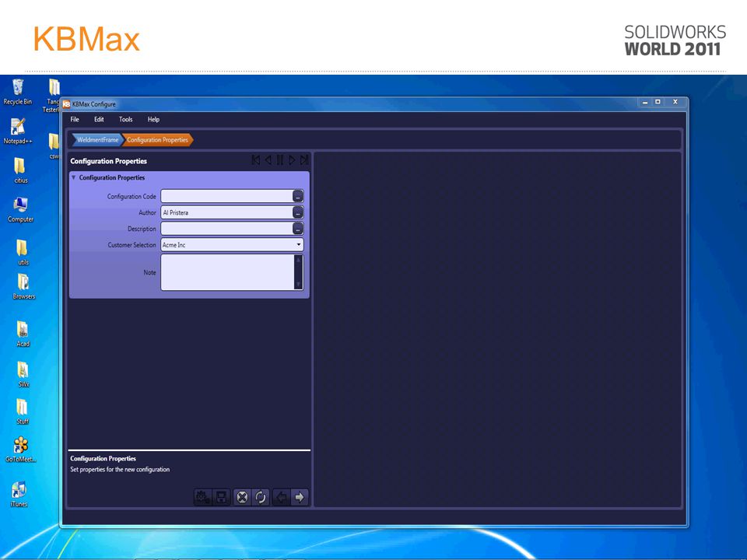
Task: Open the GoToMeeting desktop shortcut
Action: 20,450
